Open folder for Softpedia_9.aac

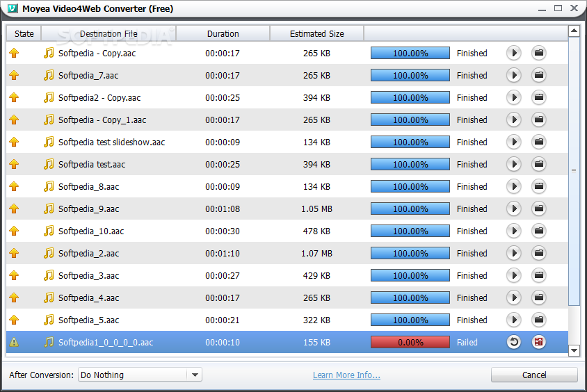tap(539, 209)
